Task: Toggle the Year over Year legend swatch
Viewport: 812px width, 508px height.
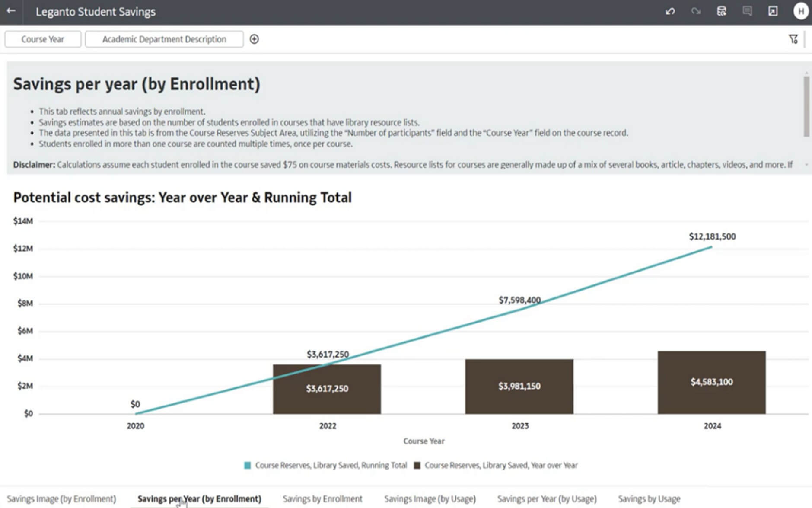Action: coord(417,466)
